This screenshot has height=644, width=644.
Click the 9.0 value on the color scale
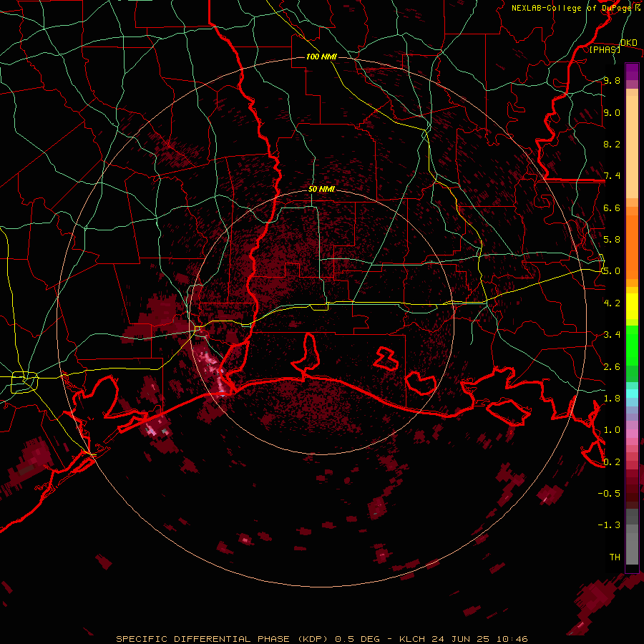(612, 112)
